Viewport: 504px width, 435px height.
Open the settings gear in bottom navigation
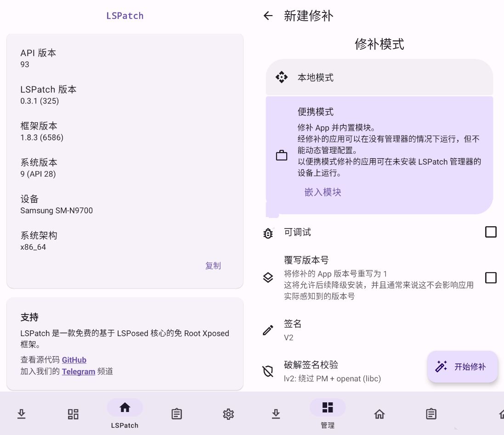pos(228,414)
